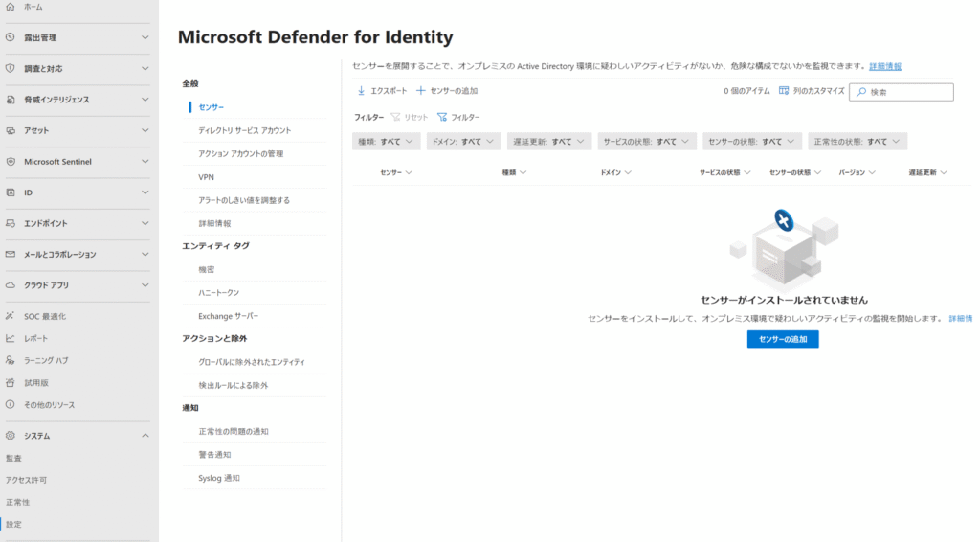Click the 調査と対応 shield icon

coord(10,68)
